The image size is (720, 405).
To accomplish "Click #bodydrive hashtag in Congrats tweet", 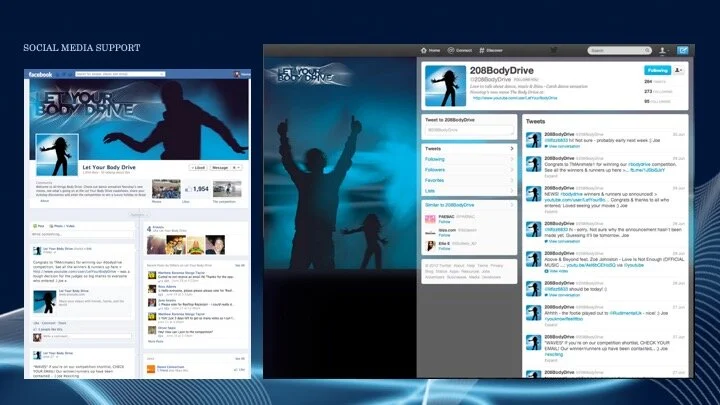I will [x=639, y=164].
